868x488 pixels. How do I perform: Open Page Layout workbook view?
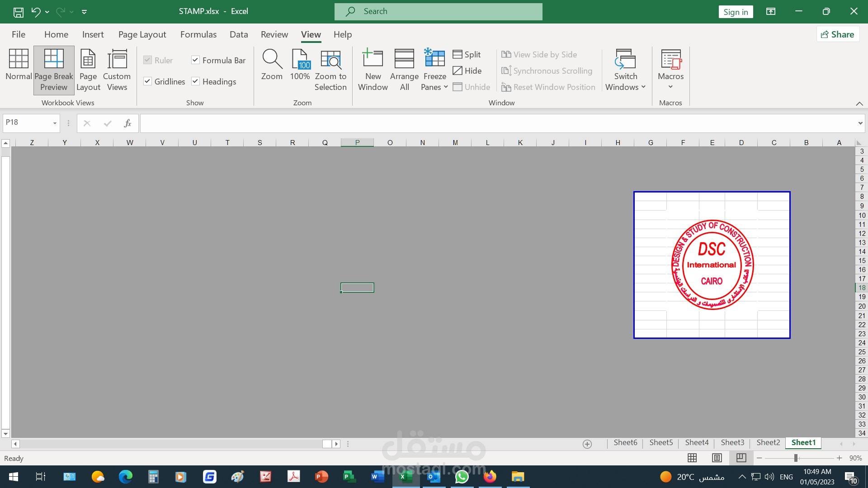(88, 70)
